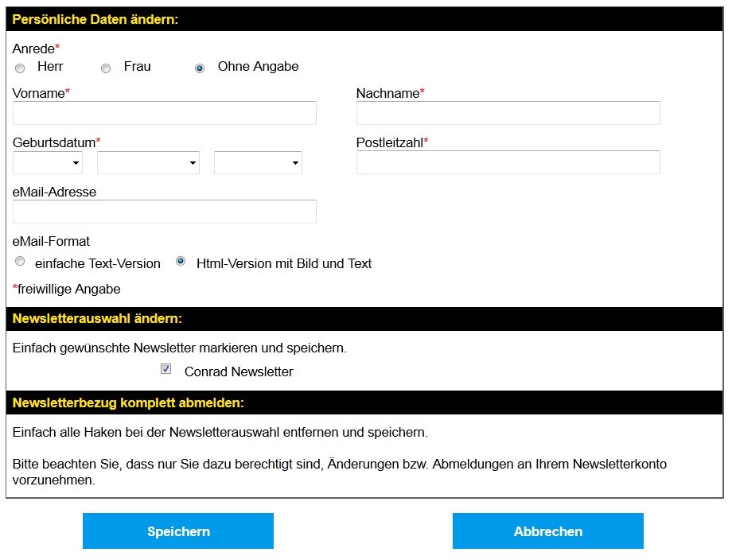Click the Nachname text field

(x=508, y=113)
